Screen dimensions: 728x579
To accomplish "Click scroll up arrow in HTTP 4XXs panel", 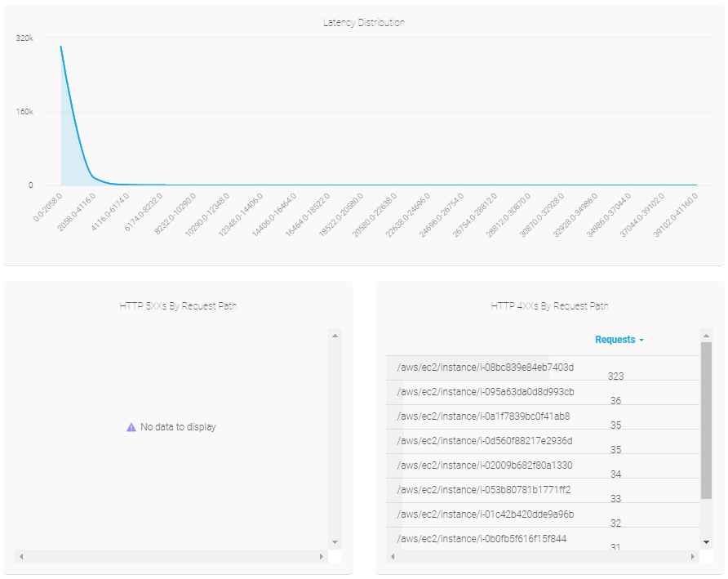I will 706,336.
